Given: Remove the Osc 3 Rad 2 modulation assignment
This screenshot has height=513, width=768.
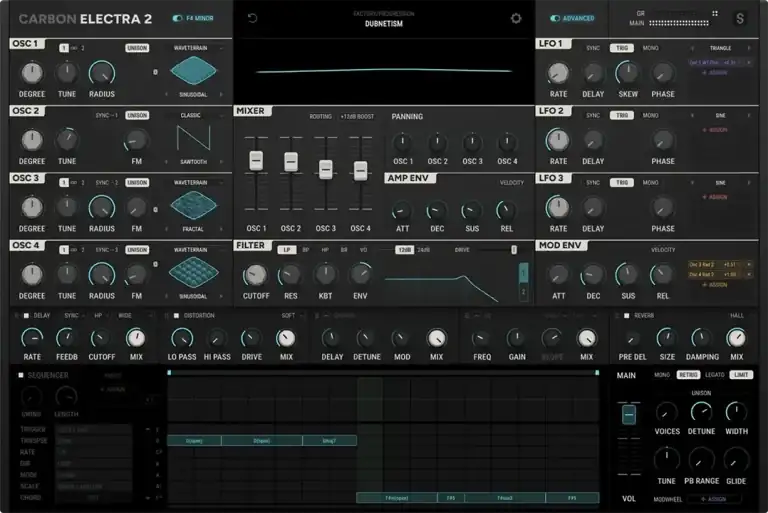Looking at the screenshot, I should pyautogui.click(x=748, y=265).
